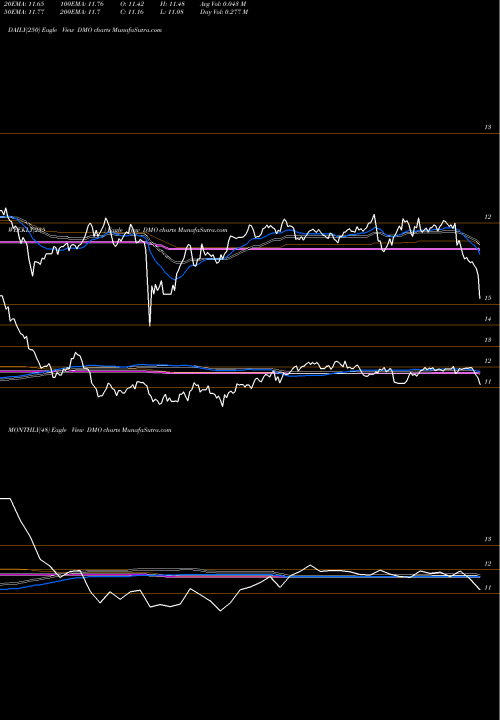Select the high price H: 11.48
500x720 pixels.
[172, 4]
